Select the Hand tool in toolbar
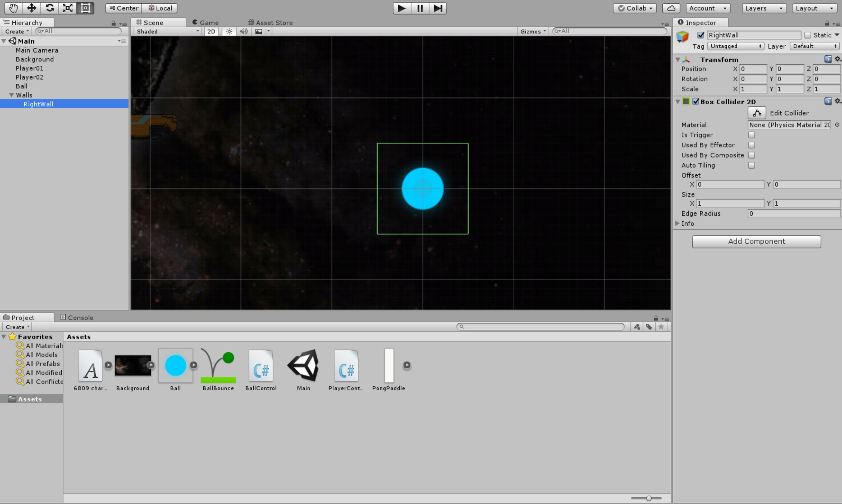The width and height of the screenshot is (842, 504). (13, 8)
